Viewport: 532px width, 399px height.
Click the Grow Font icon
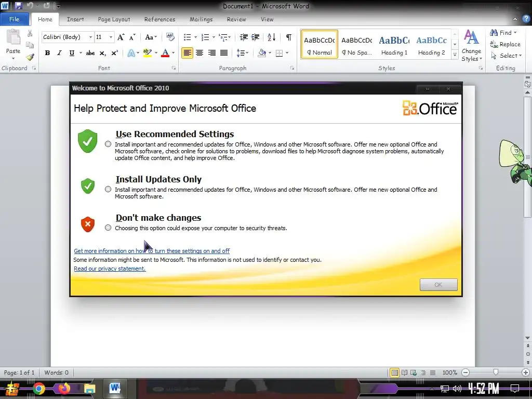click(121, 37)
